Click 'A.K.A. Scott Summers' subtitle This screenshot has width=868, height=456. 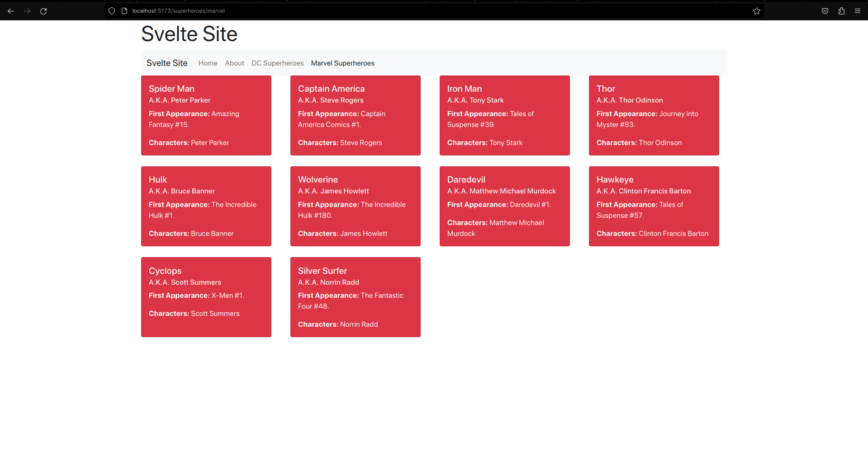(185, 282)
